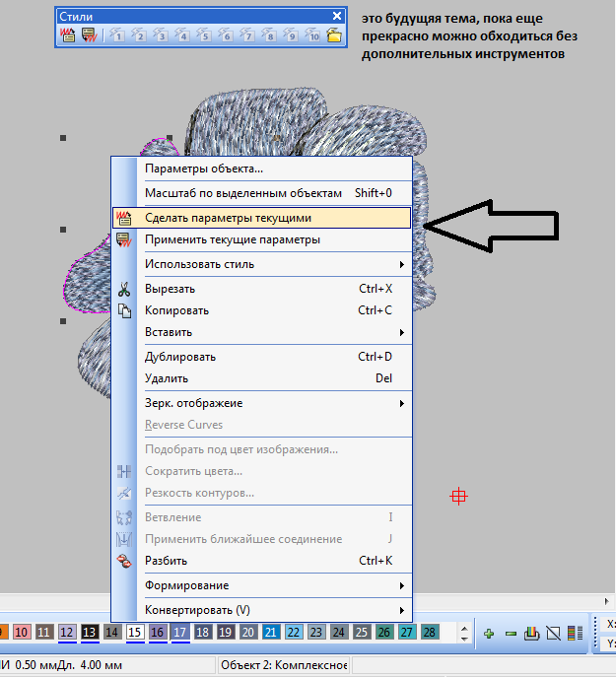Apply favorite style 5 in Стили toolbar
Viewport: 616px width, 677px height.
(x=203, y=34)
